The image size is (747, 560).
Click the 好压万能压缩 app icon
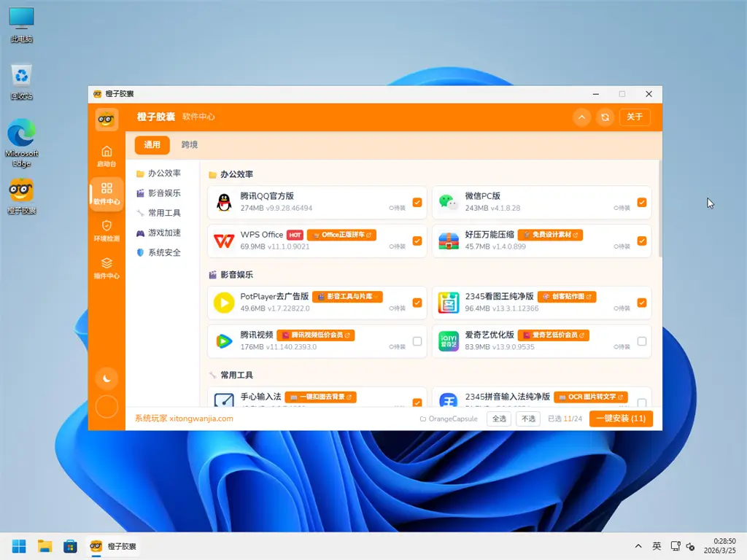(x=448, y=241)
